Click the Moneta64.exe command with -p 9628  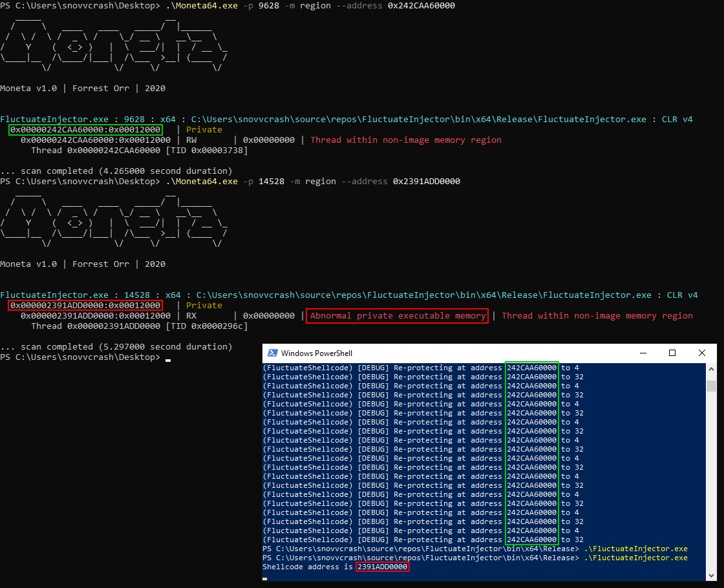(310, 6)
